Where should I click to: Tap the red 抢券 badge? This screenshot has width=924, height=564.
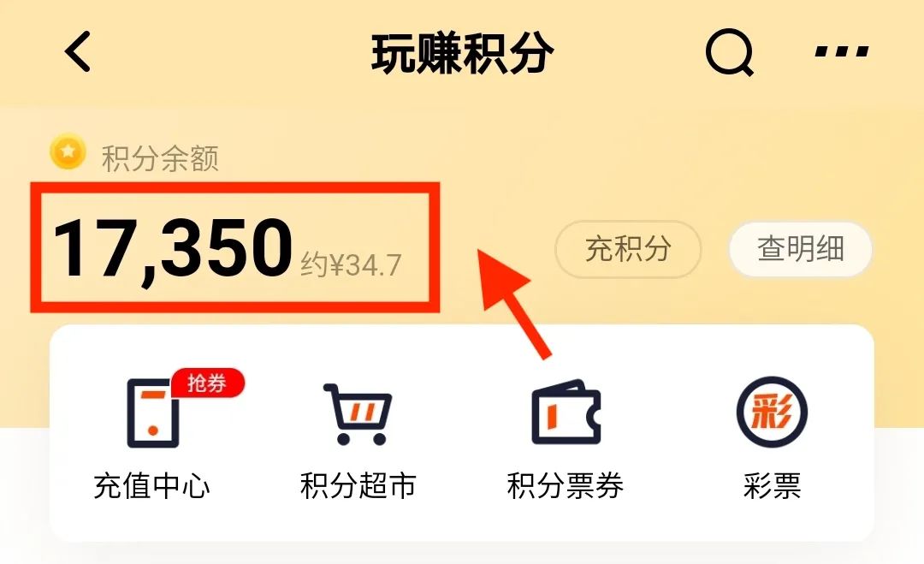(x=207, y=383)
